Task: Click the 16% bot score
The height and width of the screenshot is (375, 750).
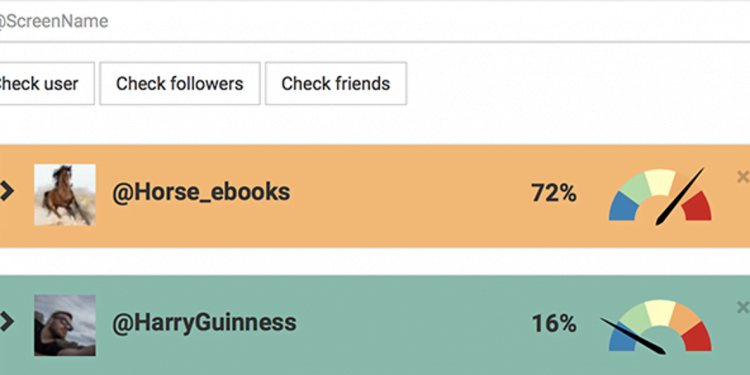Action: coord(553,324)
